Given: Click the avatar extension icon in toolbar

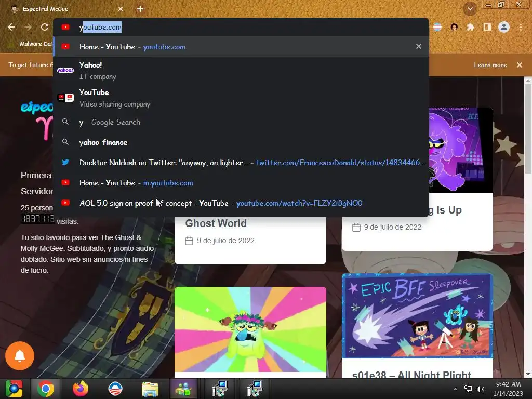Looking at the screenshot, I should click(x=454, y=27).
